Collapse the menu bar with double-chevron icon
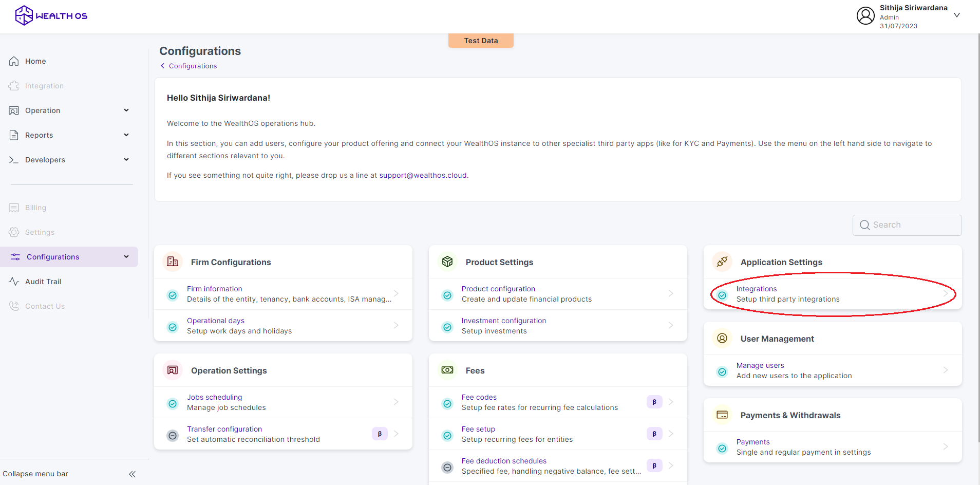 [132, 474]
